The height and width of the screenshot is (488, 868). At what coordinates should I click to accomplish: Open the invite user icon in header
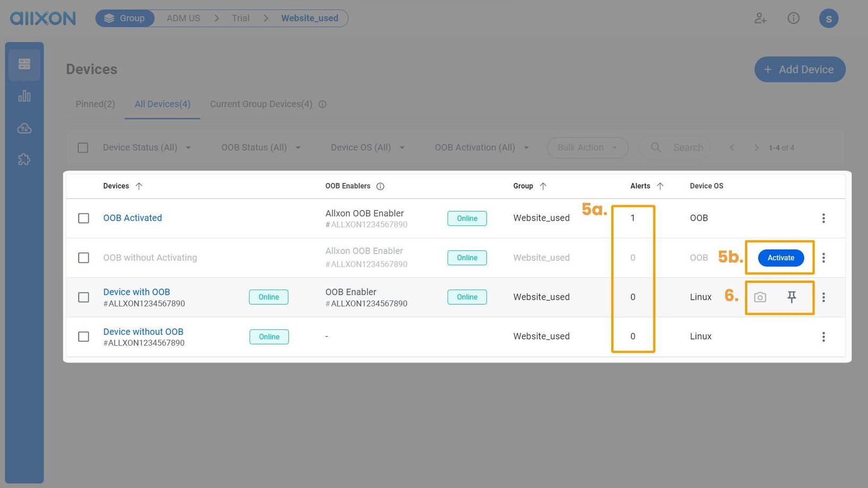(x=760, y=18)
